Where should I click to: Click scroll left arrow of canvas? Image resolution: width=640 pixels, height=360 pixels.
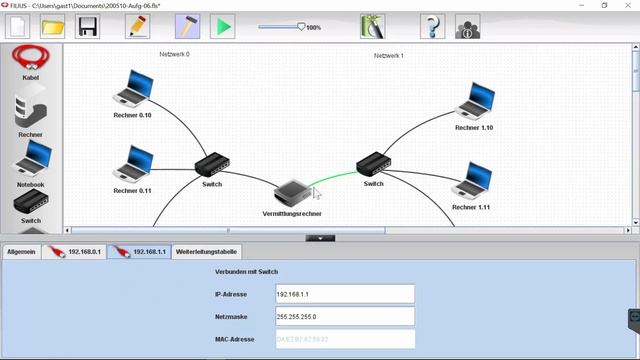tap(67, 230)
